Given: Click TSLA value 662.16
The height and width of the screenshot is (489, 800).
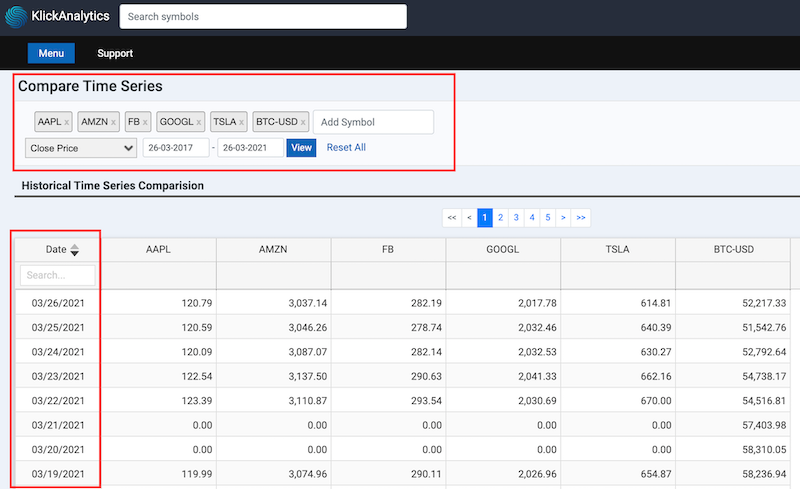Looking at the screenshot, I should 656,377.
